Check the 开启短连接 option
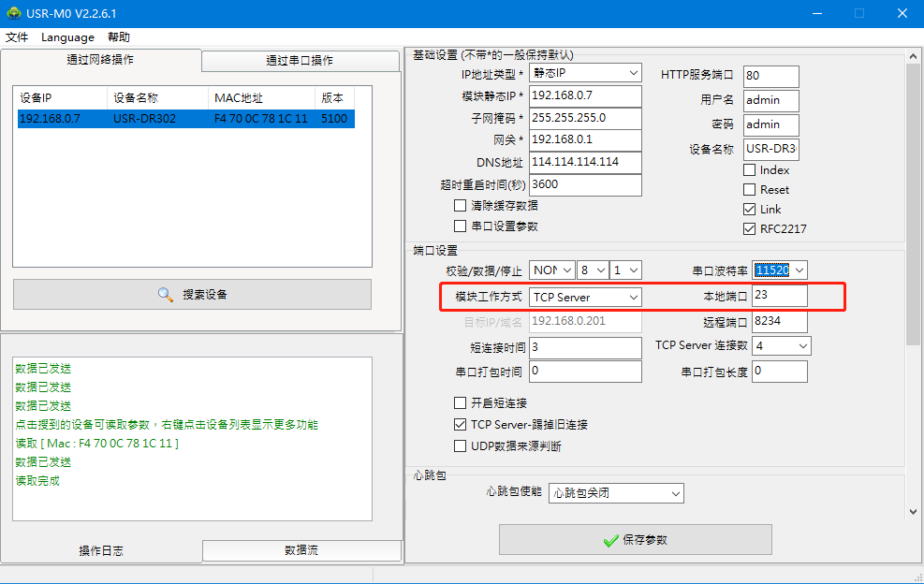The height and width of the screenshot is (584, 924). pyautogui.click(x=461, y=403)
